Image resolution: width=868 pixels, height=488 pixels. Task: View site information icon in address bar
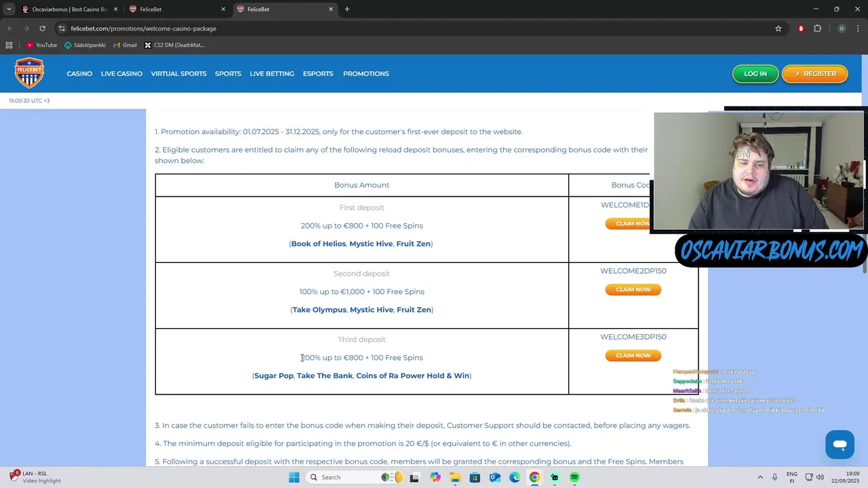[x=62, y=28]
